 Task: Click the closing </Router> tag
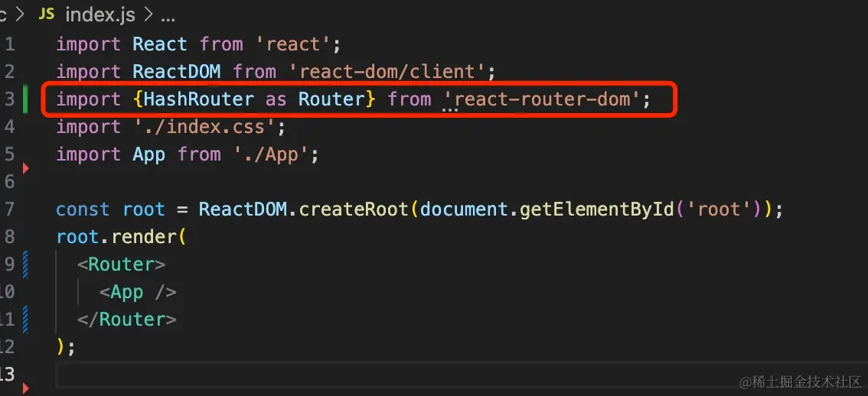[x=127, y=320]
